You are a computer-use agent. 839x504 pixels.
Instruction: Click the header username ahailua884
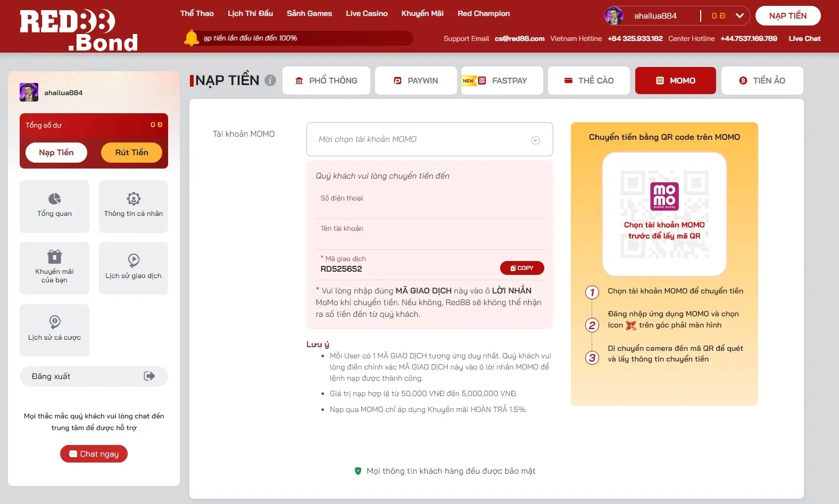click(655, 16)
